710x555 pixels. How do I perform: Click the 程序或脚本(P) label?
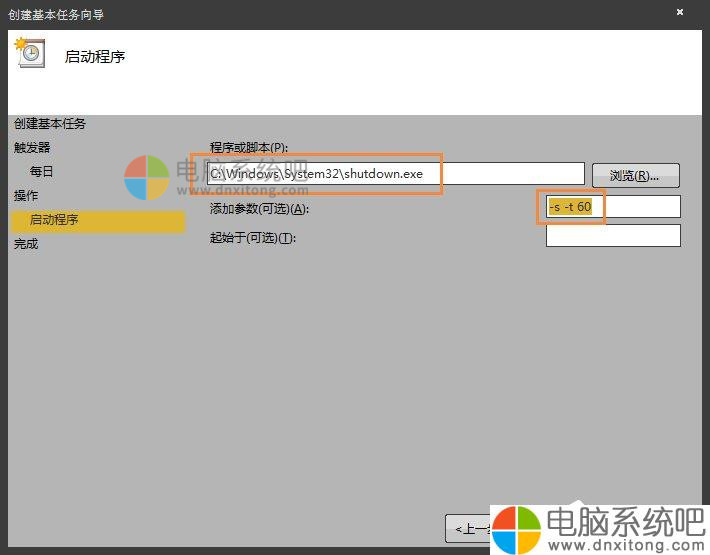(x=249, y=148)
